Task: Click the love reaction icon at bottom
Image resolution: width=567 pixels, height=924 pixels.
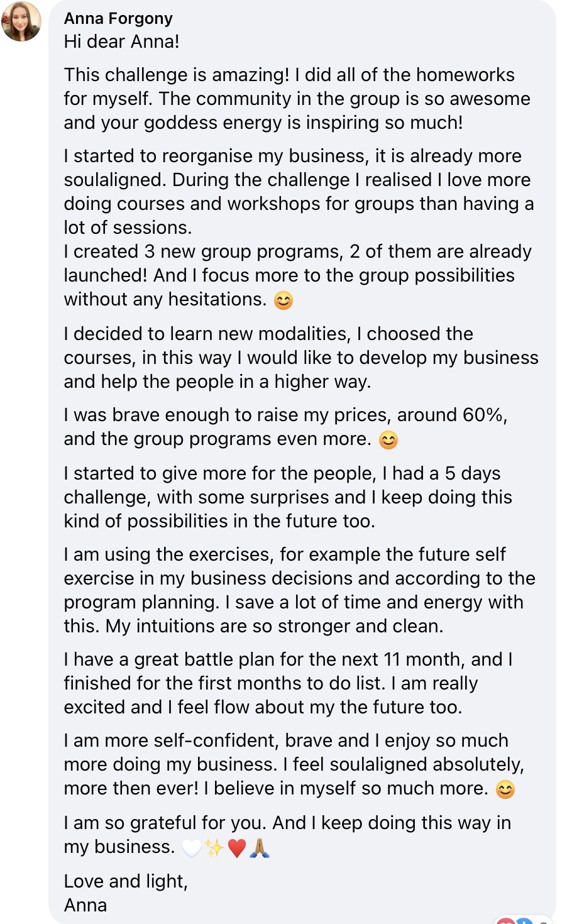Action: click(506, 920)
